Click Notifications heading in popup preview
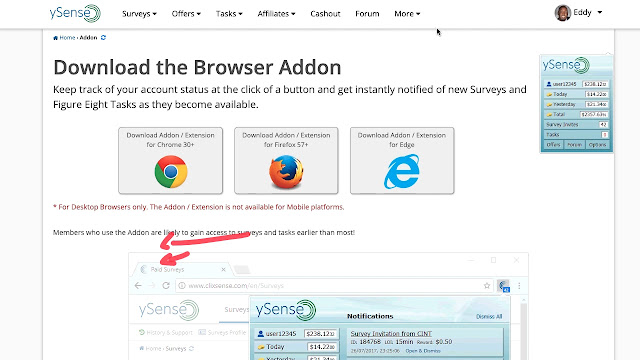Viewport: 640px width, 360px height. pyautogui.click(x=370, y=316)
